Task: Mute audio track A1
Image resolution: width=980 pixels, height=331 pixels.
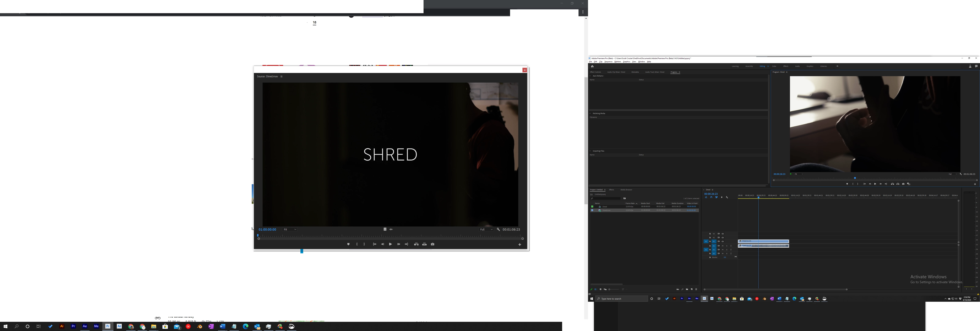Action: (x=722, y=246)
